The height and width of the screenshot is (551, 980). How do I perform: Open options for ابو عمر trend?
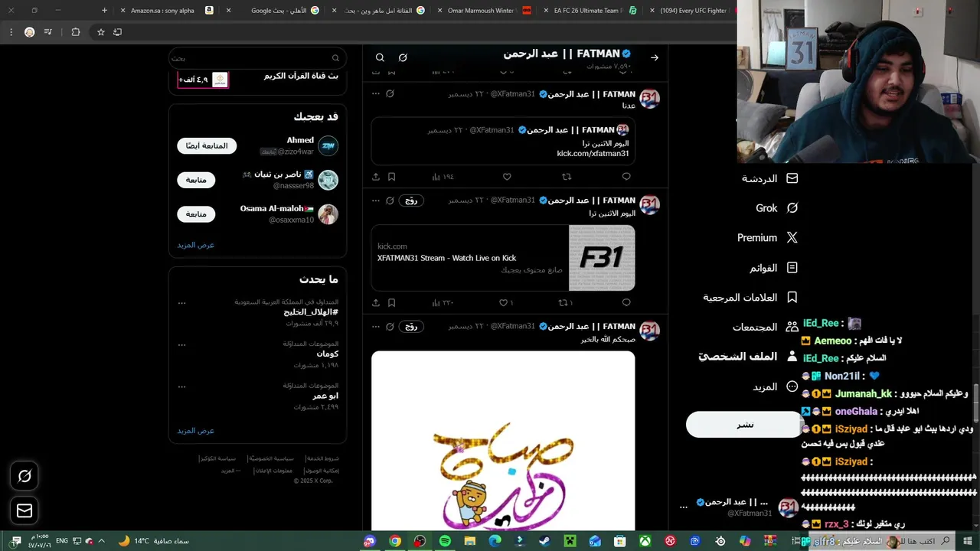(182, 386)
